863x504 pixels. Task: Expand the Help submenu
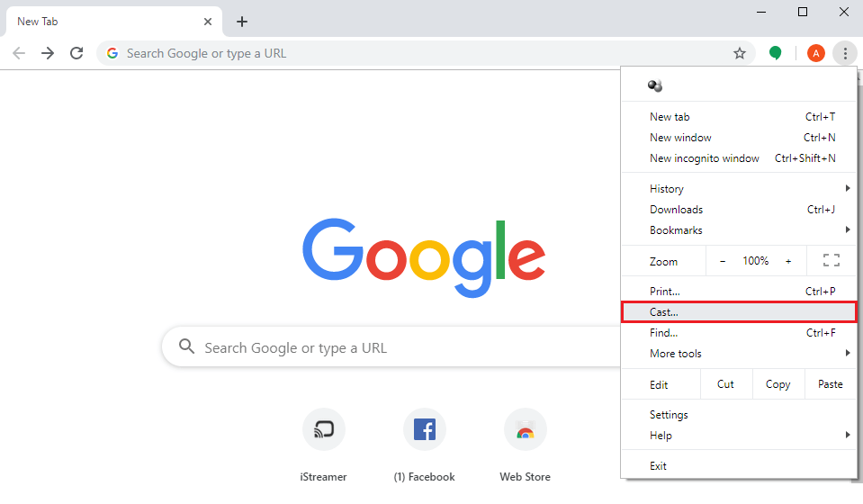739,436
